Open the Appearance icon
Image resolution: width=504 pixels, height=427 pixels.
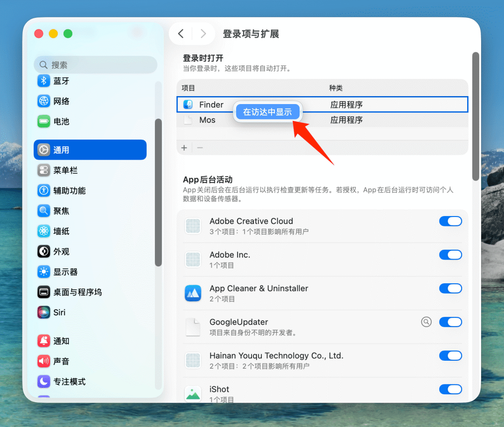[x=44, y=251]
